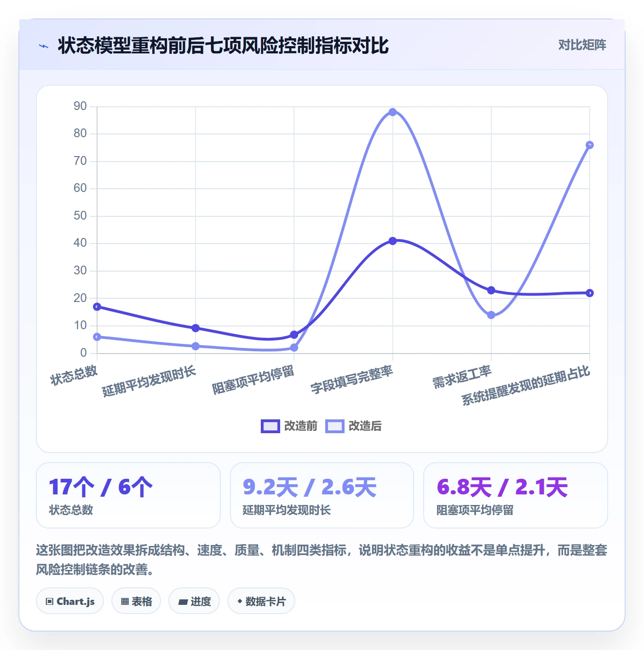Click the y-axis value 90
The image size is (644, 650).
80,106
